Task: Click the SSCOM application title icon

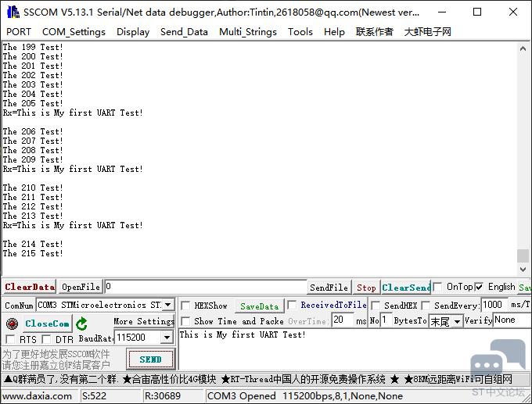Action: pos(13,12)
